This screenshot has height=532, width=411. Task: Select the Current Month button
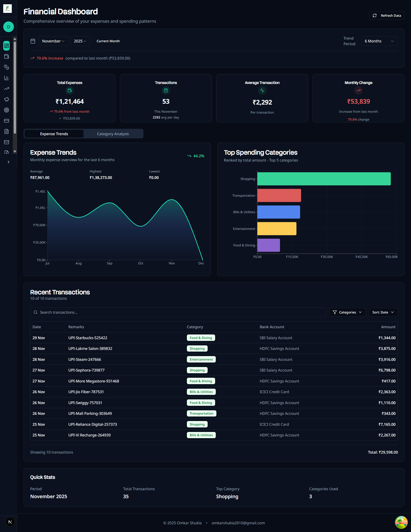(x=108, y=41)
